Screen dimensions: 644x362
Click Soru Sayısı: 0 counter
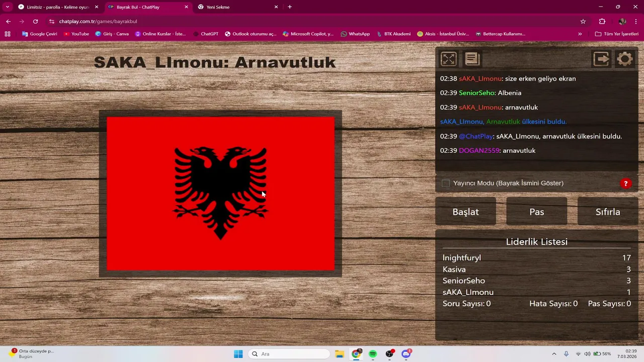466,304
